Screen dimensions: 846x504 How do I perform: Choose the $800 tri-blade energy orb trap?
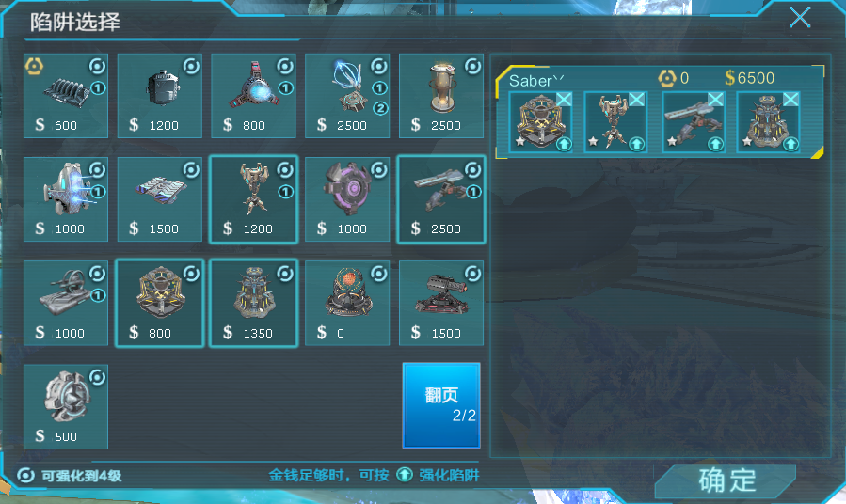pos(253,95)
